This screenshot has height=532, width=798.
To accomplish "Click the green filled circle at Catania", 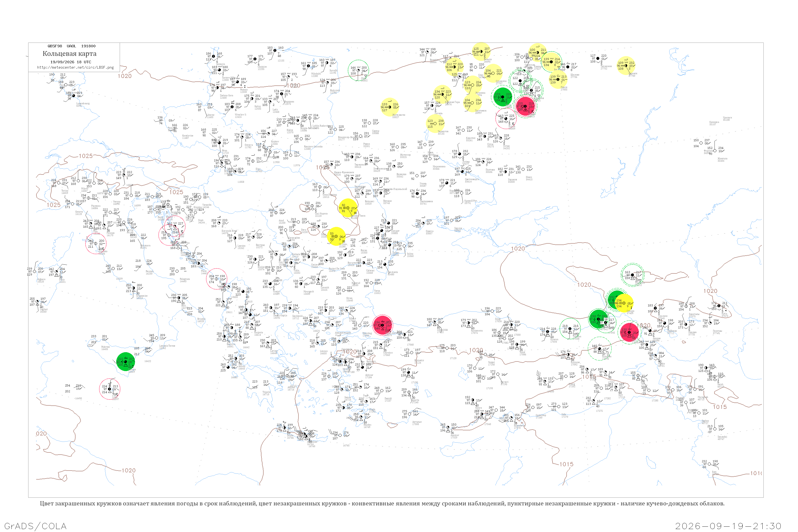I will click(x=126, y=362).
